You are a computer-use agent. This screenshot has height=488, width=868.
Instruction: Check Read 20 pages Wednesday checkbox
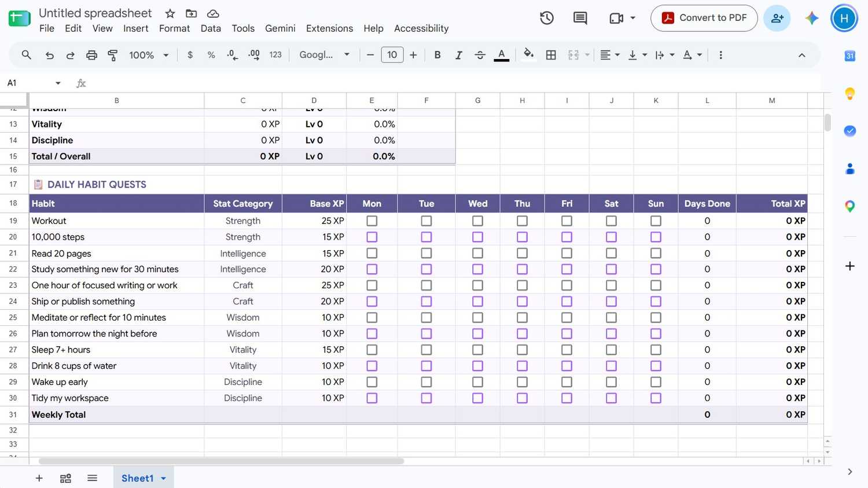click(477, 254)
